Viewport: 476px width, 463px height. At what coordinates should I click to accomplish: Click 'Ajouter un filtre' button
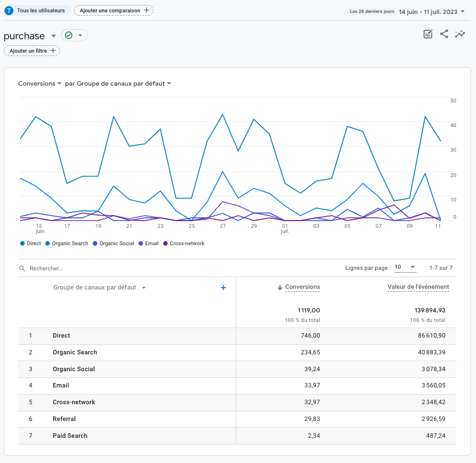[x=32, y=50]
